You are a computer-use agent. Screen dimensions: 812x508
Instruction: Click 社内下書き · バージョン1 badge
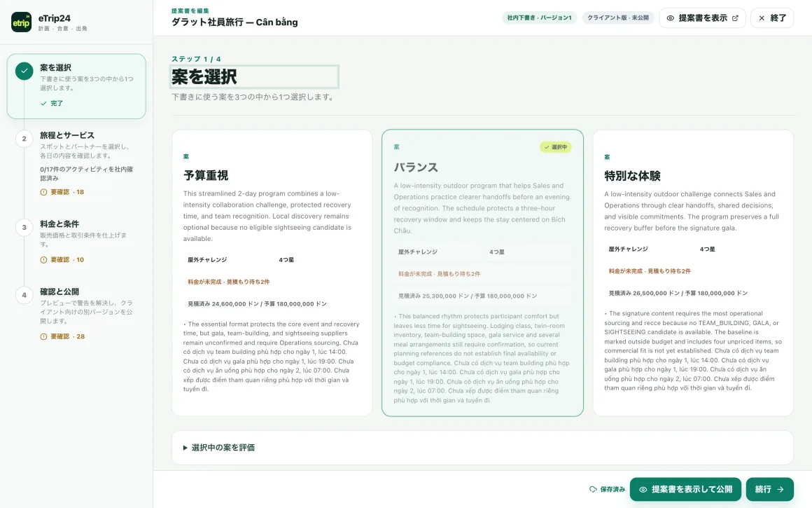[x=539, y=18]
